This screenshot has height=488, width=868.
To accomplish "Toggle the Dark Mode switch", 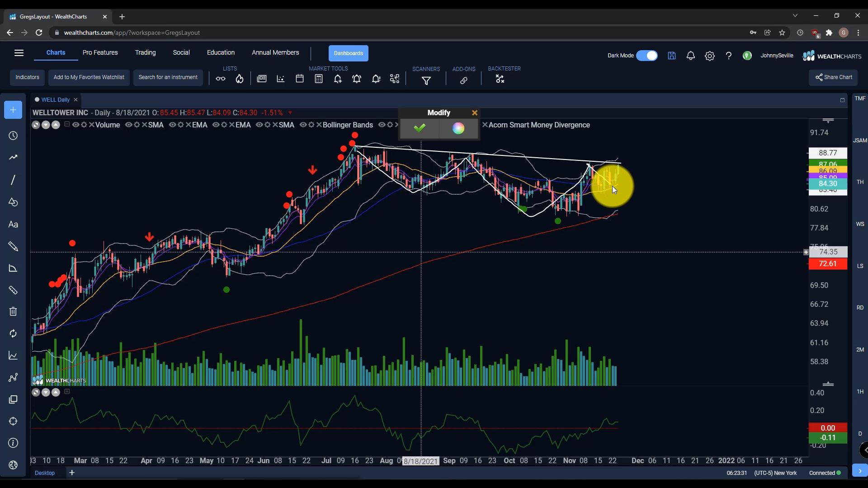I will [x=647, y=56].
